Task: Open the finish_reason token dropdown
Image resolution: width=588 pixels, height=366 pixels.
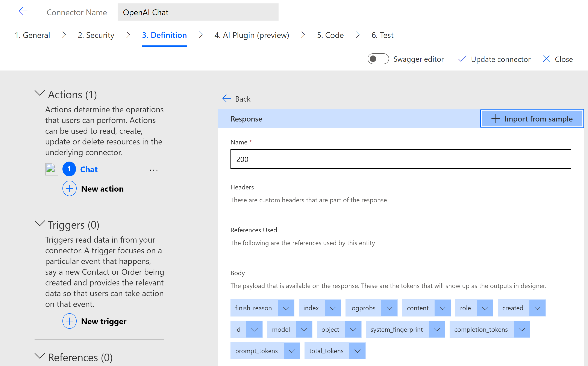Action: point(286,308)
